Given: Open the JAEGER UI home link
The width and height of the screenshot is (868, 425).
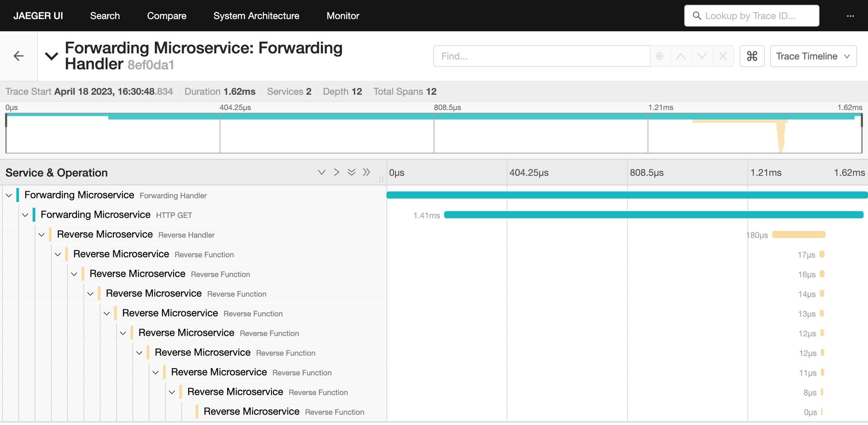Looking at the screenshot, I should point(38,15).
